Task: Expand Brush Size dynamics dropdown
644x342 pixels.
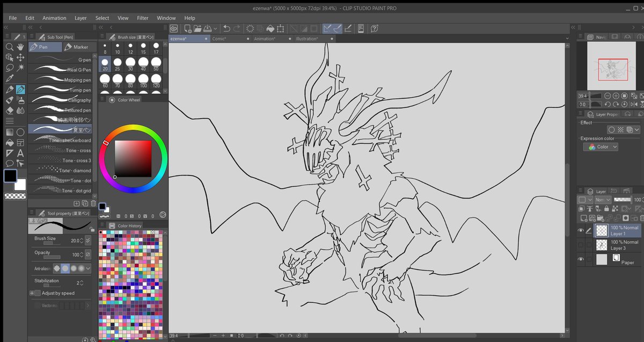Action: pos(88,241)
